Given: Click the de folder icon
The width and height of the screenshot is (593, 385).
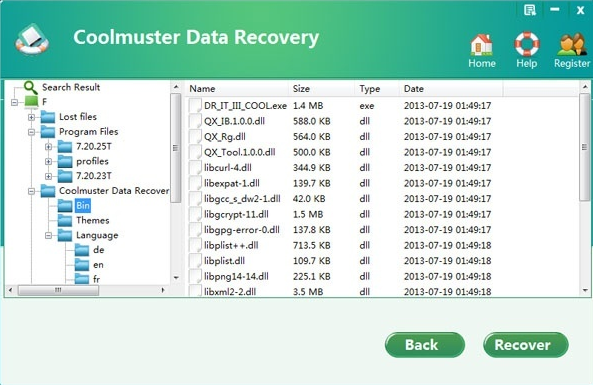Looking at the screenshot, I should [82, 250].
